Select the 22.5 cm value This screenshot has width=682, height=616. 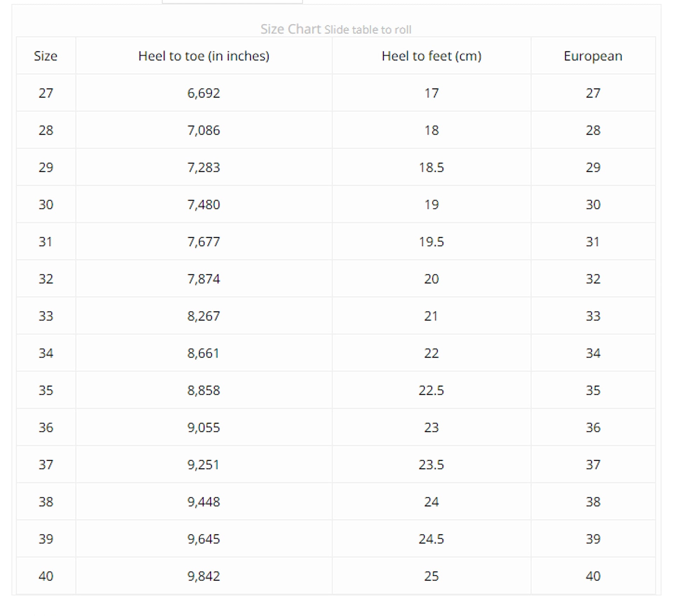click(x=431, y=390)
